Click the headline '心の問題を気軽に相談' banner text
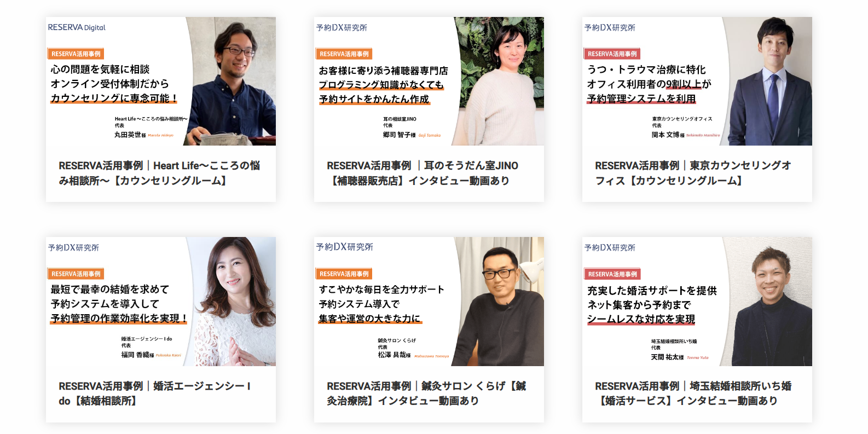Viewport: 868px width, 434px height. click(x=100, y=70)
